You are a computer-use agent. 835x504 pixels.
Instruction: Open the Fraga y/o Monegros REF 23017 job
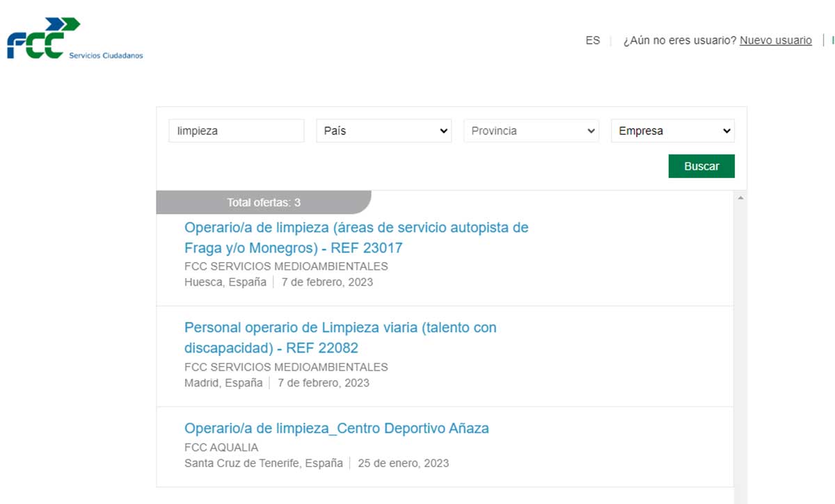coord(356,238)
